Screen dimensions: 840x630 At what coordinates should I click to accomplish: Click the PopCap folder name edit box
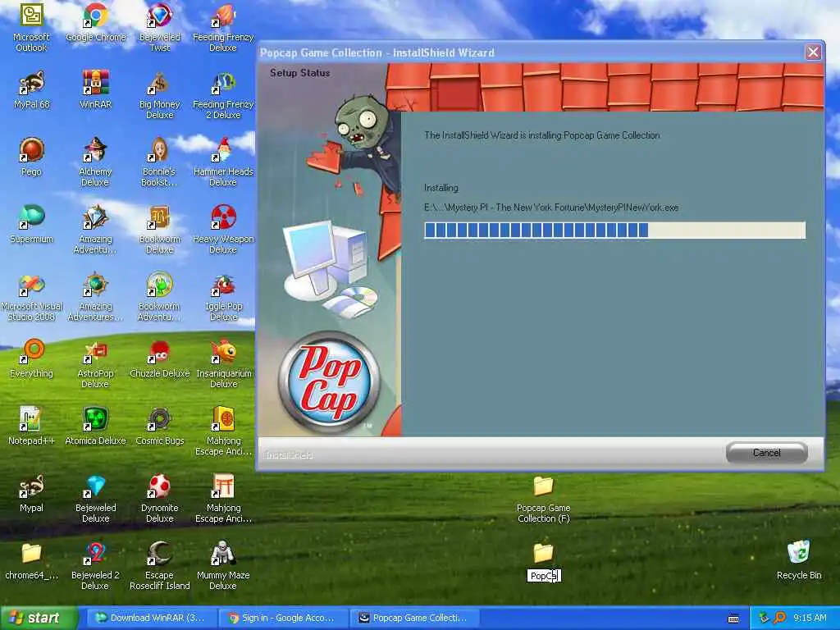(544, 576)
